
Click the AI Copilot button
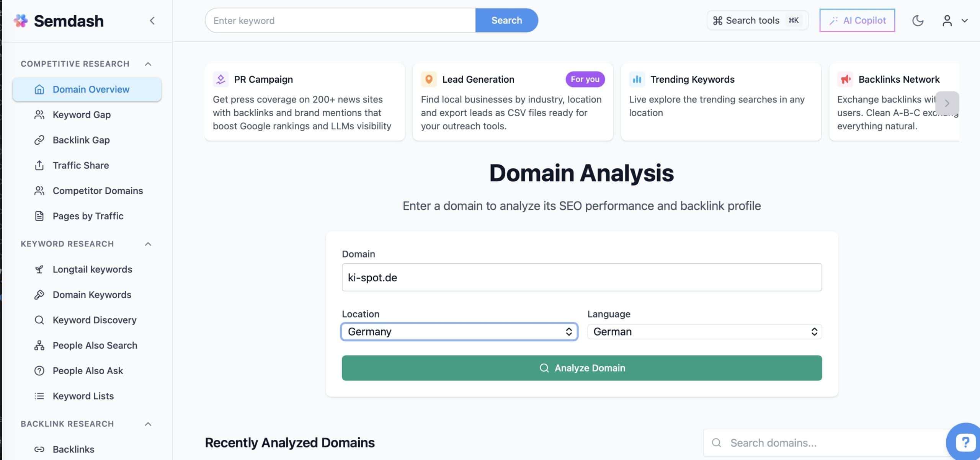857,20
